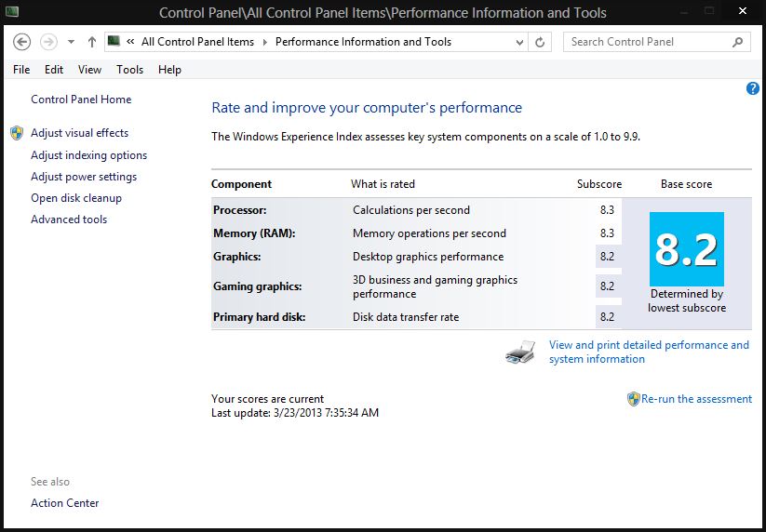Click the Graphics subscore 8.2
766x532 pixels.
pyautogui.click(x=607, y=257)
